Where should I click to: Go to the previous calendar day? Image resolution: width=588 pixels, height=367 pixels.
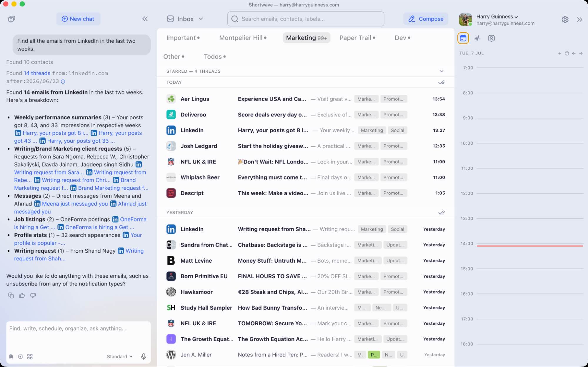tap(574, 53)
